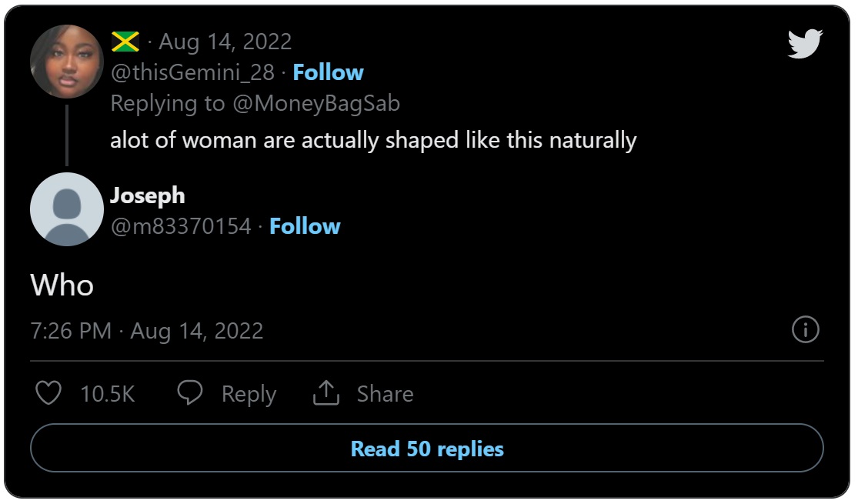Click the Reply text label

pyautogui.click(x=249, y=394)
